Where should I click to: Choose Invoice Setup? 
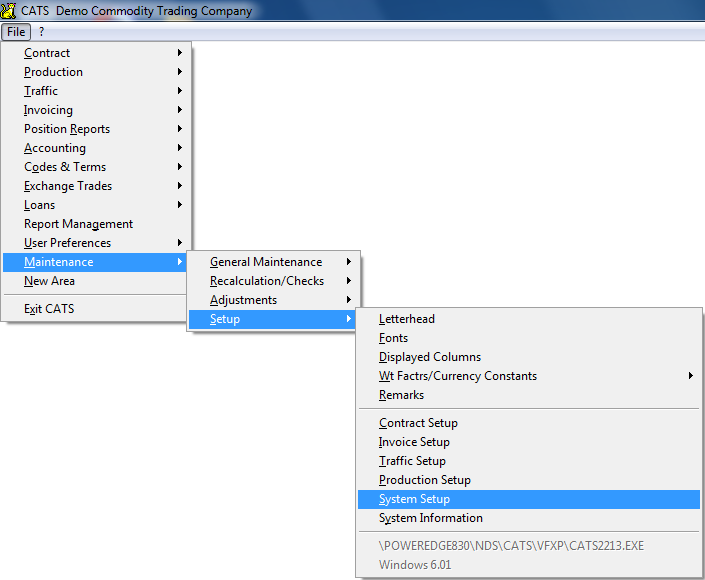529,442
